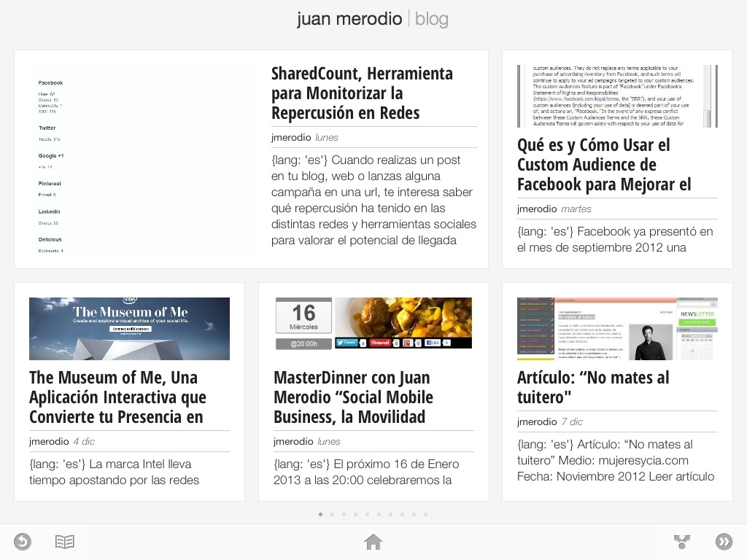The image size is (747, 560).
Task: Open MasterDinner con Juan Merodio article title
Action: (353, 397)
